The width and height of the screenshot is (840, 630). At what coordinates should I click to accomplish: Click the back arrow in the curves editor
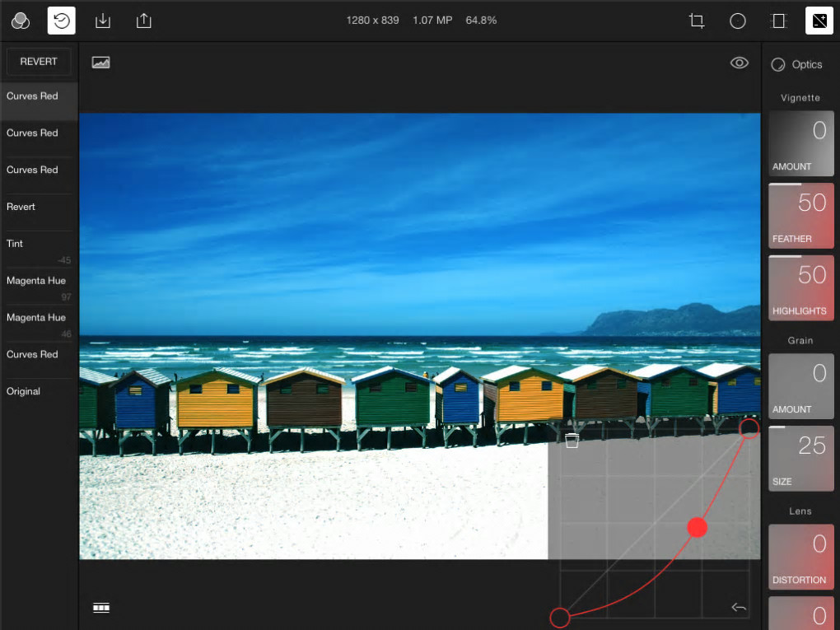739,608
